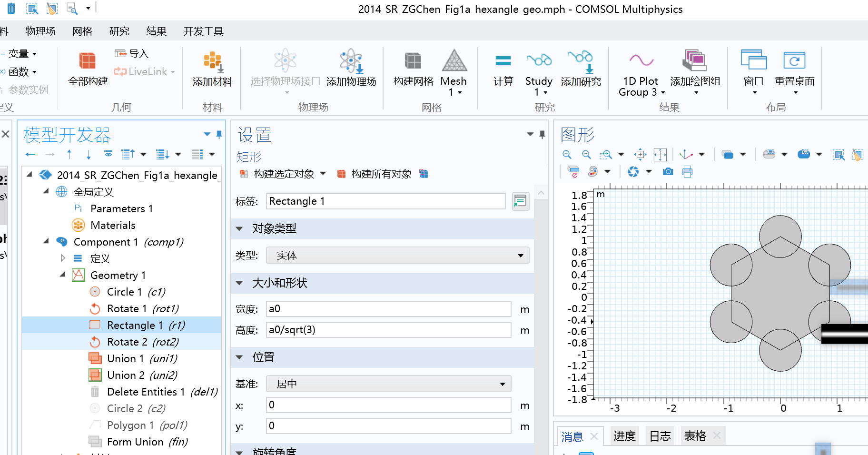
Task: Toggle the pin on the Model Builder panel
Action: click(219, 135)
